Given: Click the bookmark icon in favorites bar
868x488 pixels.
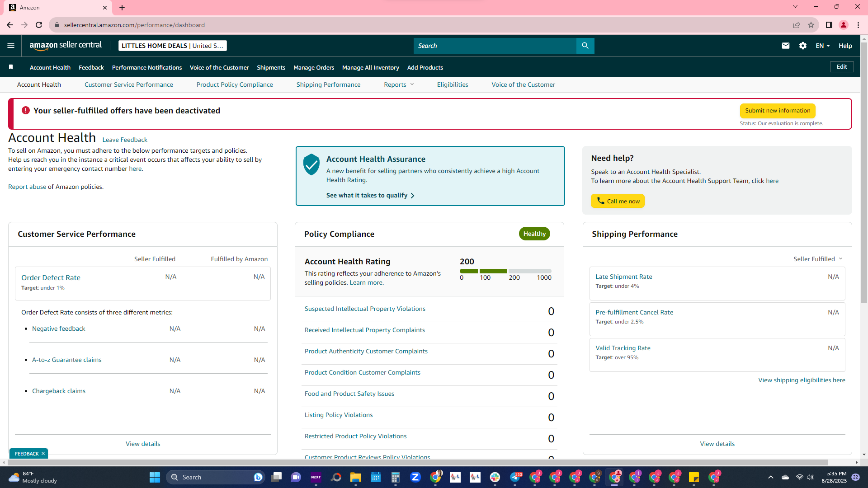Looking at the screenshot, I should tap(11, 67).
